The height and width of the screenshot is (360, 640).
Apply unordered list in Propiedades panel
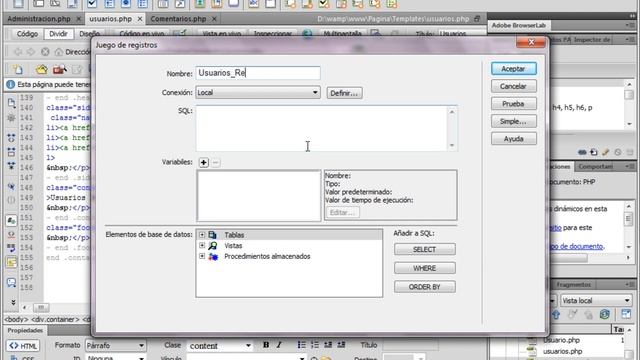(x=302, y=345)
